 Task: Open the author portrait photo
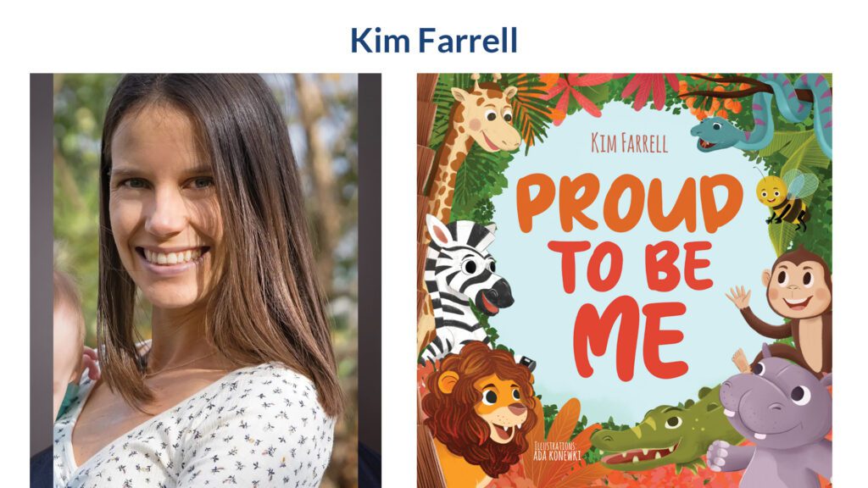[x=205, y=280]
